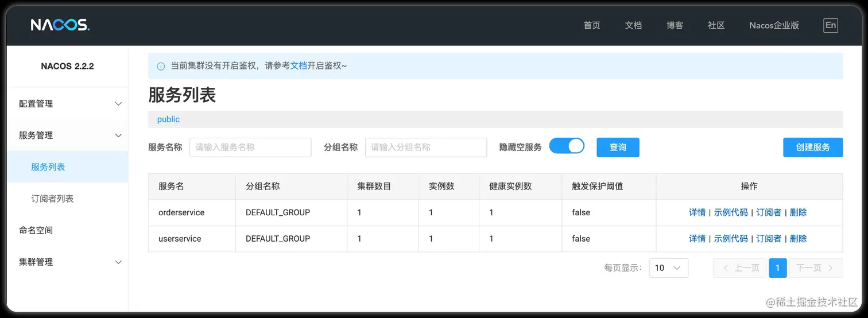Viewport: 868px width, 318px height.
Task: Select 服务列表 in the sidebar
Action: [x=67, y=167]
